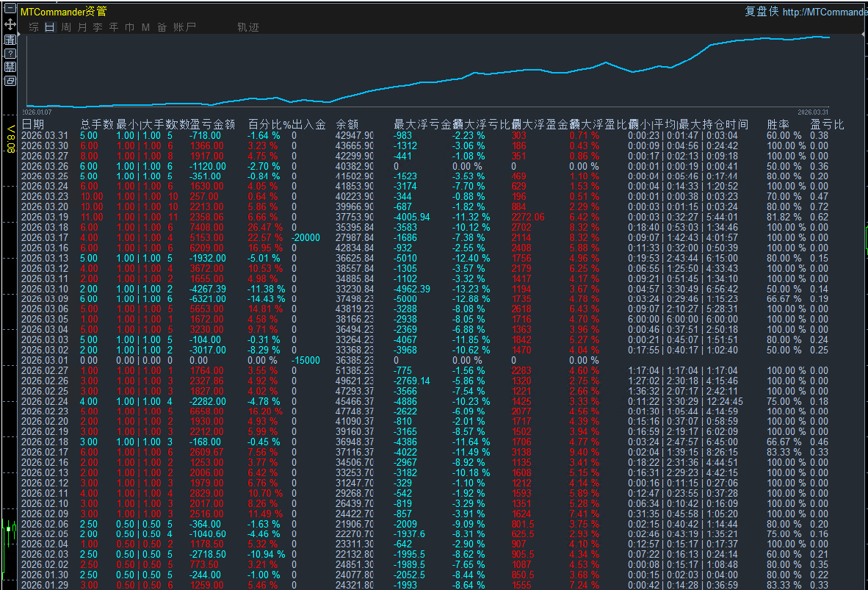Click the Chinese-character icon below the help icon
This screenshot has height=590, width=868.
point(10,67)
